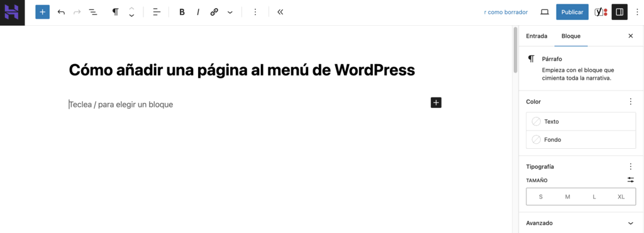Toggle italic formatting
The height and width of the screenshot is (233, 644).
point(198,13)
